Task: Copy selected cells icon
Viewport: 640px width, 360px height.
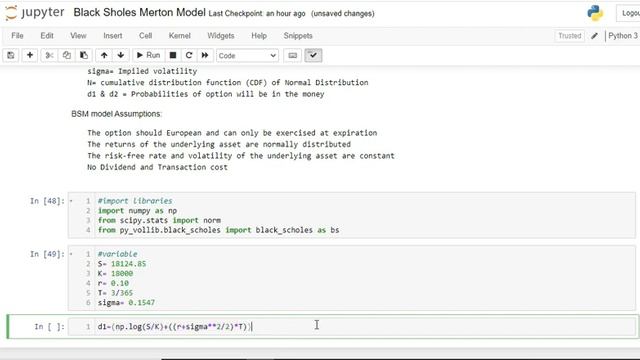Action: pyautogui.click(x=67, y=55)
